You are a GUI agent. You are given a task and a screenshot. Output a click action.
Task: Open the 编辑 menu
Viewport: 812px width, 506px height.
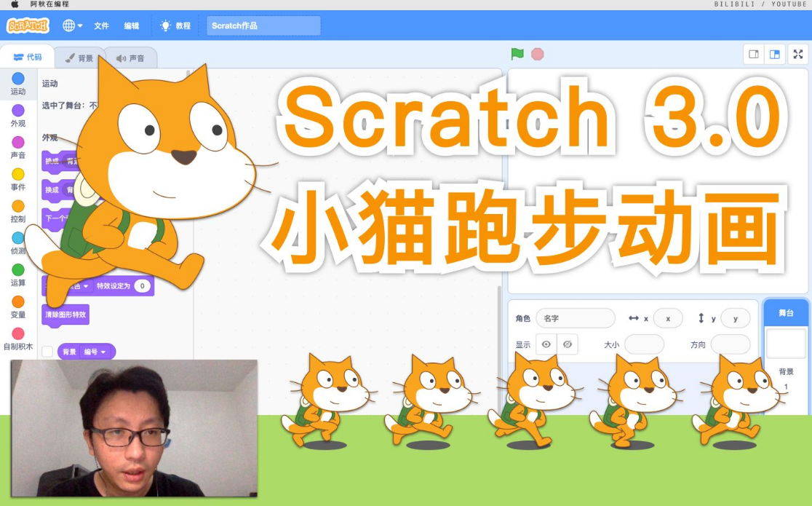coord(132,25)
